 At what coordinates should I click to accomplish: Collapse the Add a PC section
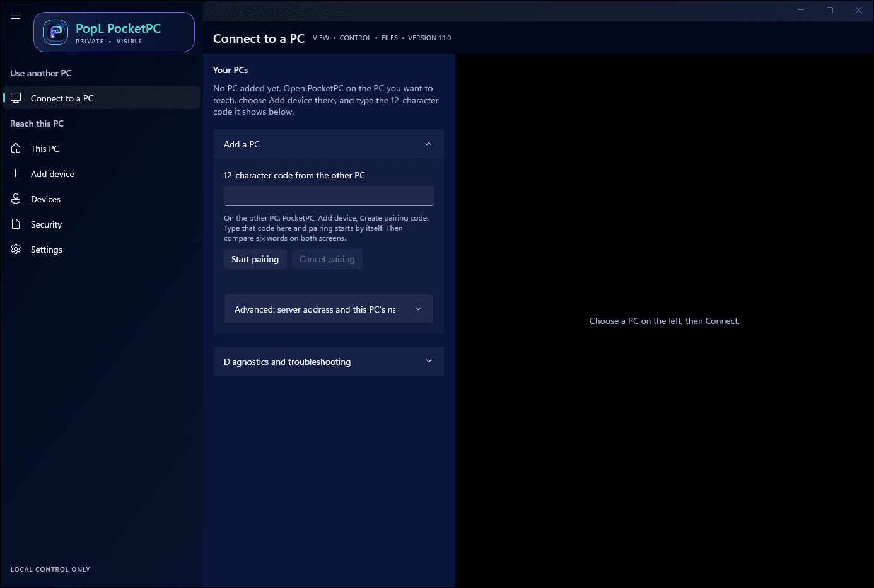point(329,144)
